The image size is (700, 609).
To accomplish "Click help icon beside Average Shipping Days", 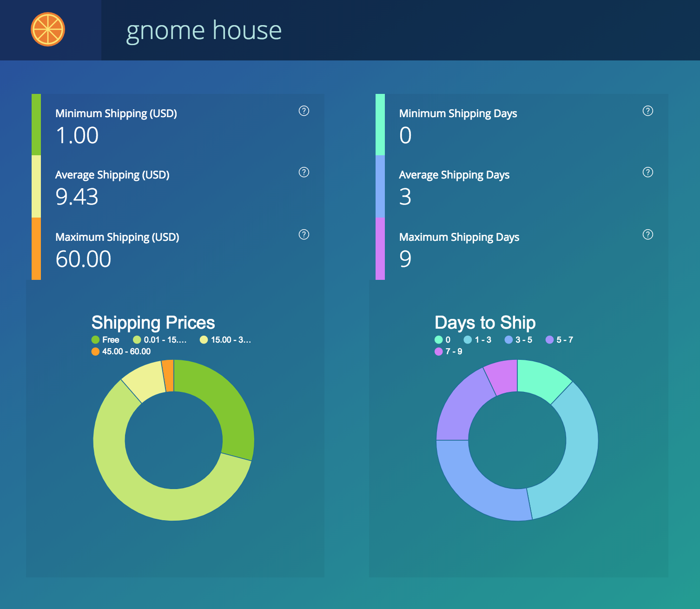I will click(x=647, y=172).
